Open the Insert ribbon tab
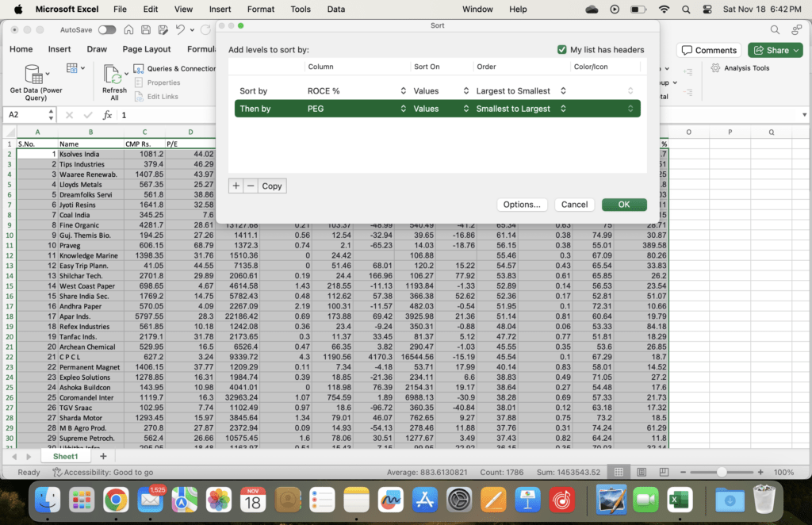The image size is (812, 525). 59,49
